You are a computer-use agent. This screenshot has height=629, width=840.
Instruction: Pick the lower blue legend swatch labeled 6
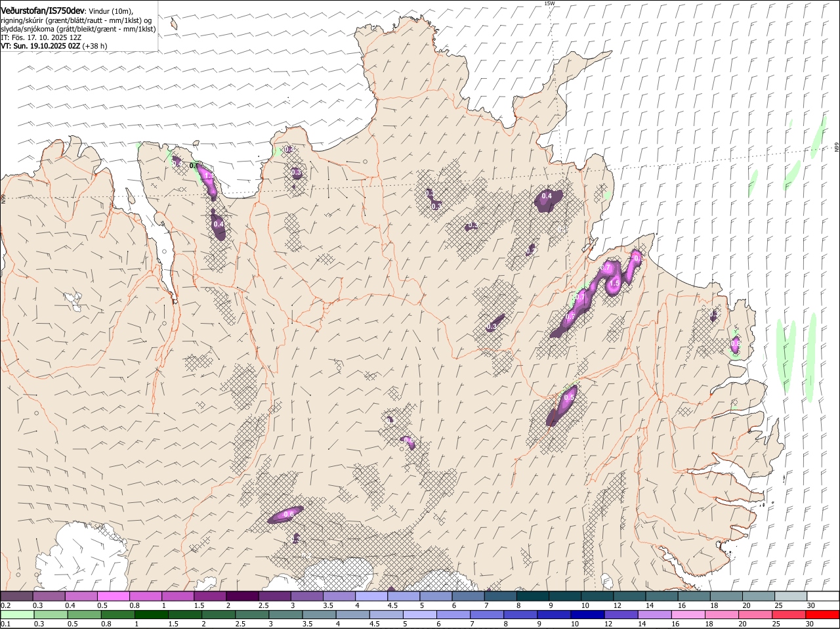[453, 615]
